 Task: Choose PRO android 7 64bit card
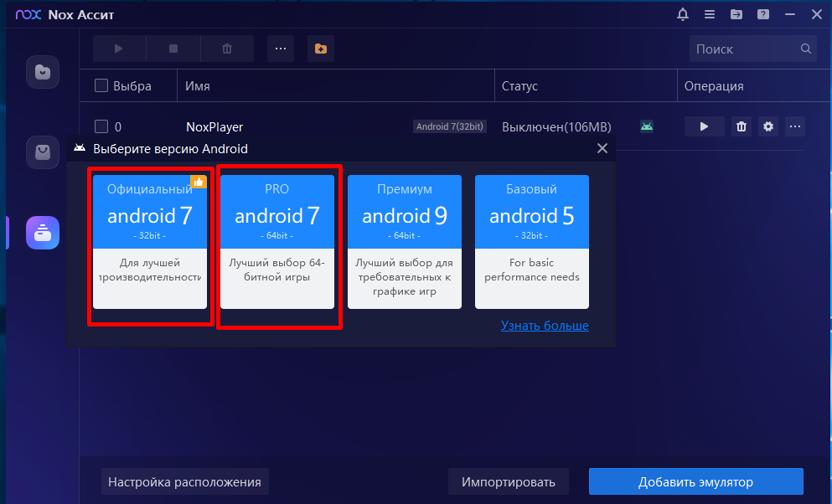(277, 242)
